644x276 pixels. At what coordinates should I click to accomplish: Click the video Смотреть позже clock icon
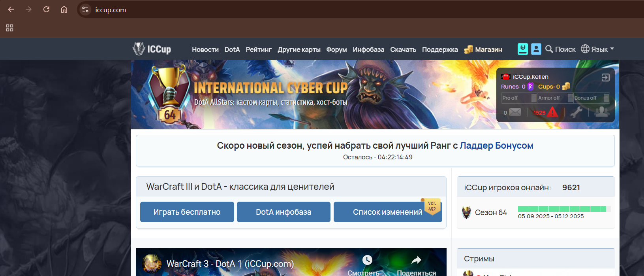coord(367,260)
